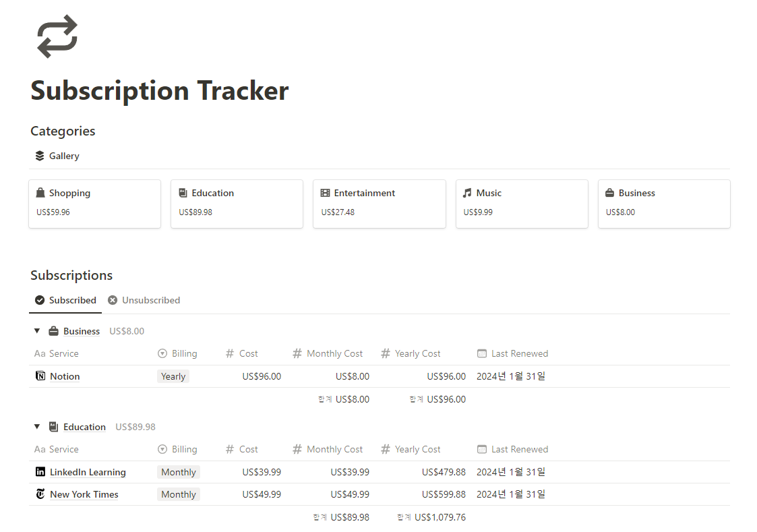Open the Education group title link

pyautogui.click(x=84, y=427)
